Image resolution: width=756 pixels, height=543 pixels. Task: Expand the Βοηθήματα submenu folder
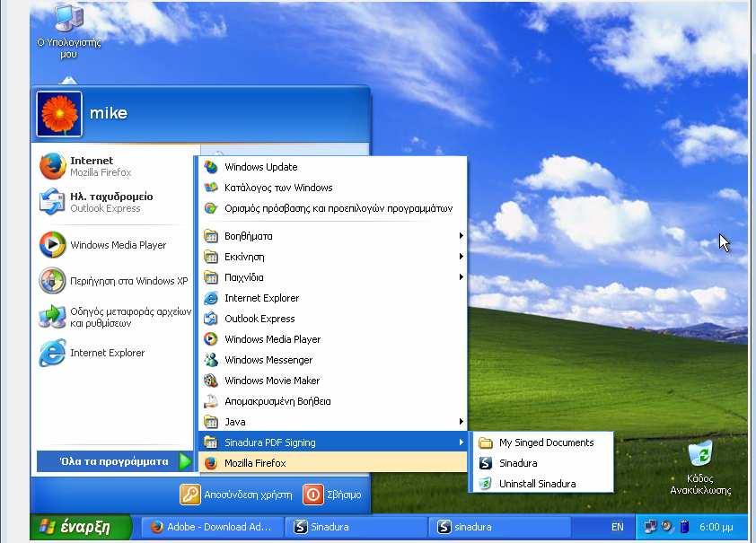pos(333,236)
